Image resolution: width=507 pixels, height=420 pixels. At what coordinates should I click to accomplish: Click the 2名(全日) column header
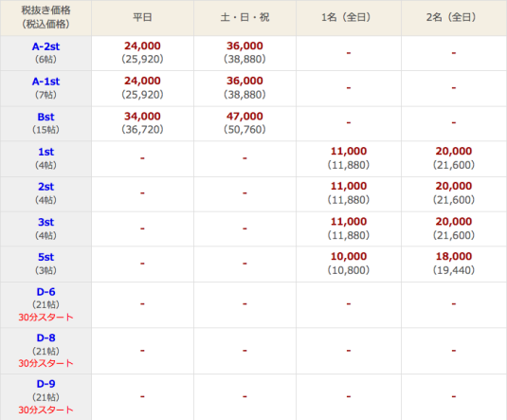(454, 17)
